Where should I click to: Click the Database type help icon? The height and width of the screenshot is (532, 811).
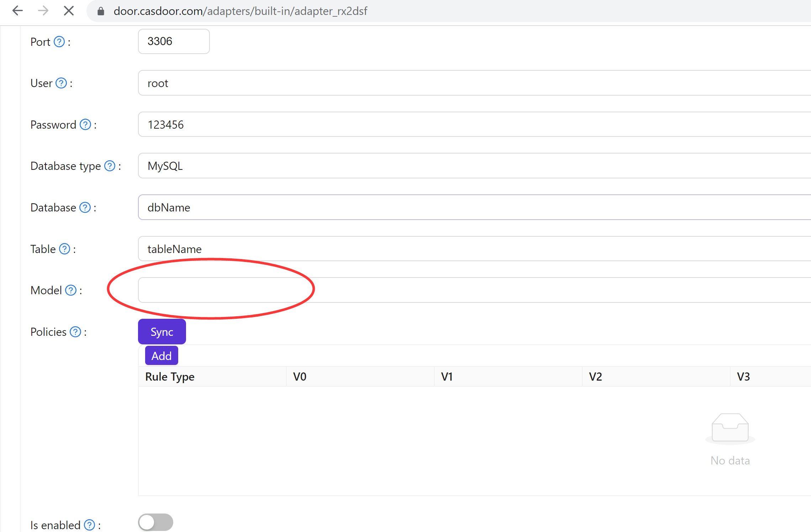(110, 166)
